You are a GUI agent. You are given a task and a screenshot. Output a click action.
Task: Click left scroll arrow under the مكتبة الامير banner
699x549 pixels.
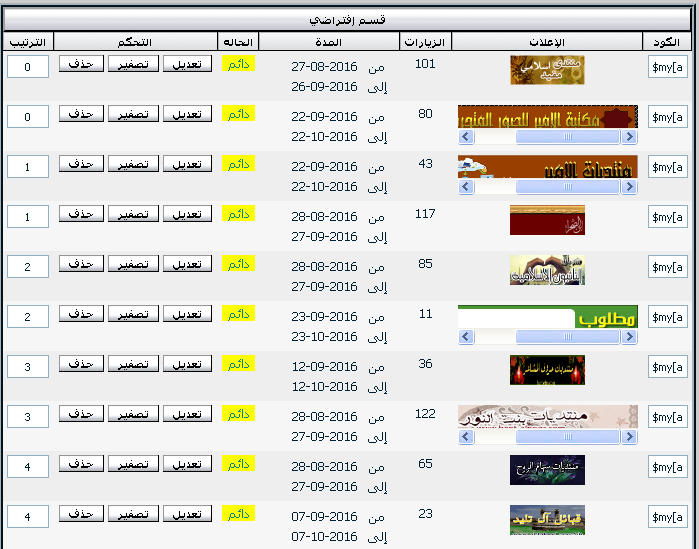coord(466,136)
